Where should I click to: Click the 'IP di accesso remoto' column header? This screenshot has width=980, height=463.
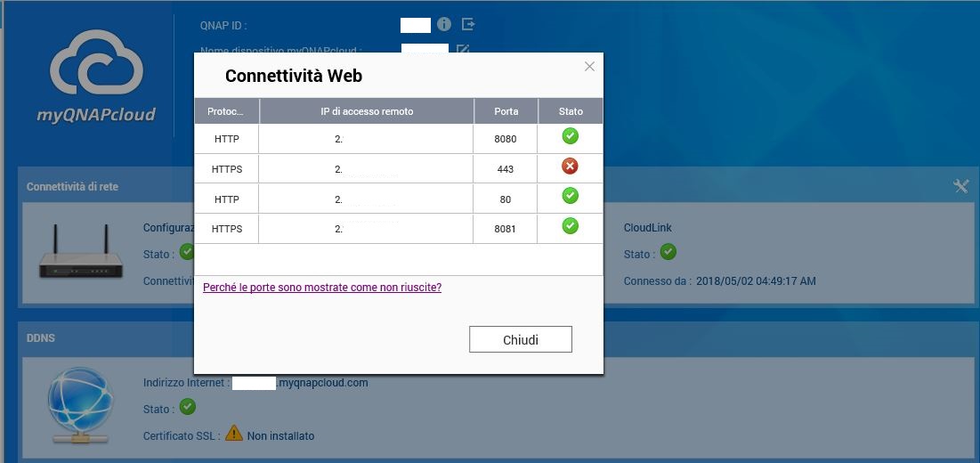367,111
